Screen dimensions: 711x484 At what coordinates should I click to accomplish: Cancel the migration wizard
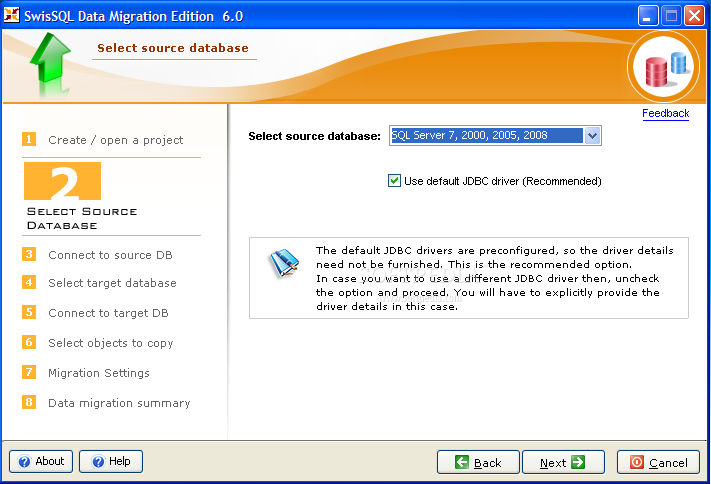[x=658, y=462]
